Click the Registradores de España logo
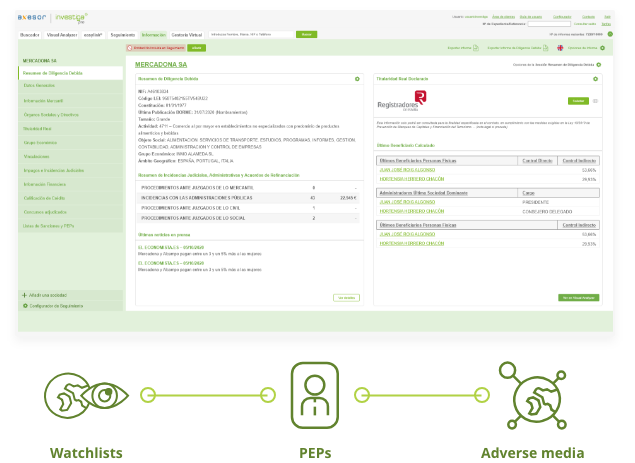The image size is (635, 463). 402,101
